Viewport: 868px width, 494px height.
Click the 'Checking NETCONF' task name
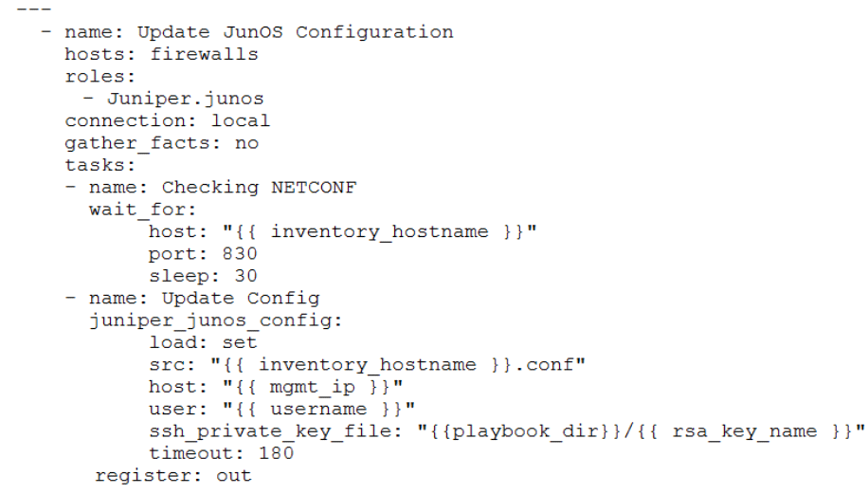pyautogui.click(x=259, y=187)
